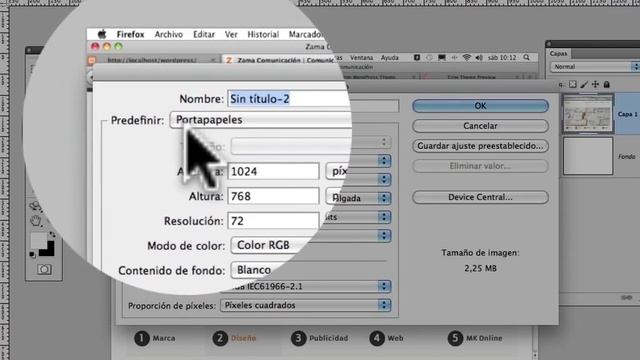Toggle lock transparent pixels icon
Image resolution: width=640 pixels, height=360 pixels.
point(573,84)
